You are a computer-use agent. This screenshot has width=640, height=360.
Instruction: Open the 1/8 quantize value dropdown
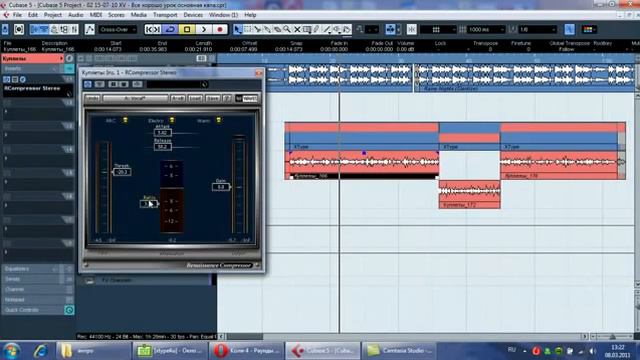coord(538,29)
